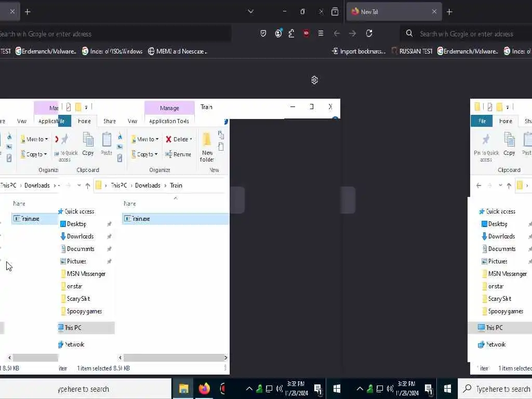Click the browser forward arrow
The image size is (532, 399).
coord(353,33)
